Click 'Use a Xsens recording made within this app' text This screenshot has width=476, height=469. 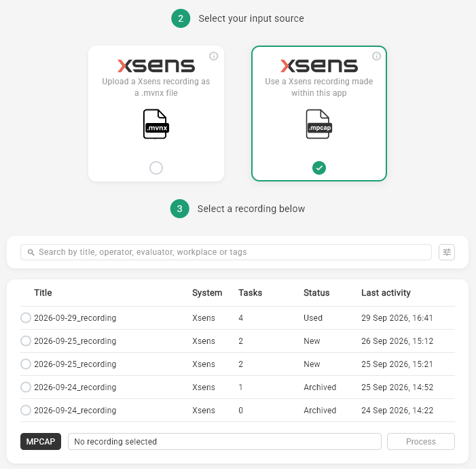[x=318, y=87]
